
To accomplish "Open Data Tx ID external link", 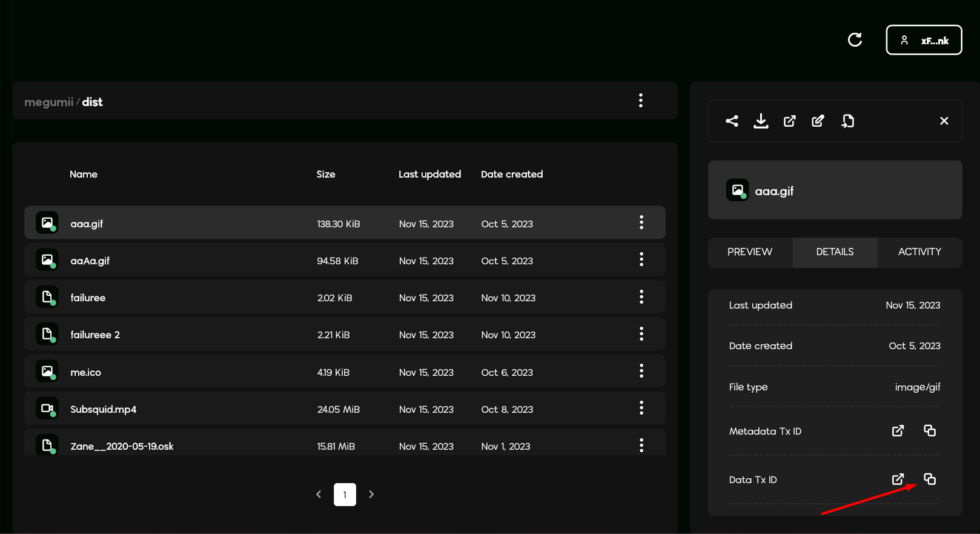I will 898,479.
